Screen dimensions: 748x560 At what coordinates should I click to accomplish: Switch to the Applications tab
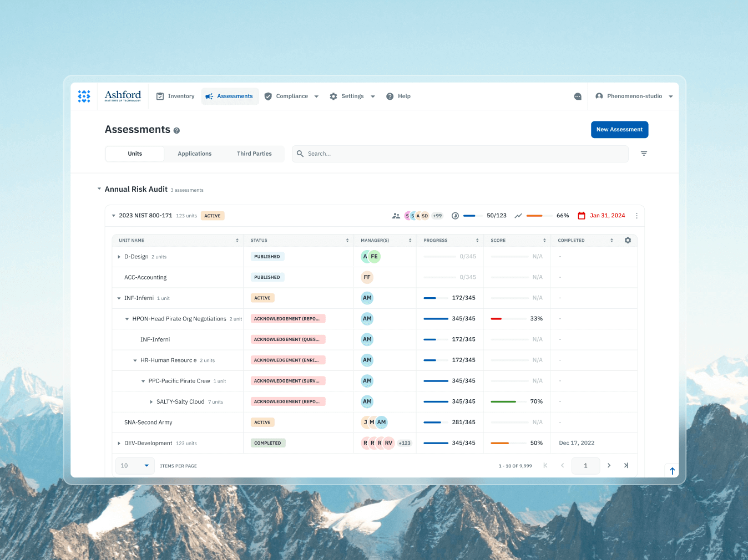click(194, 154)
